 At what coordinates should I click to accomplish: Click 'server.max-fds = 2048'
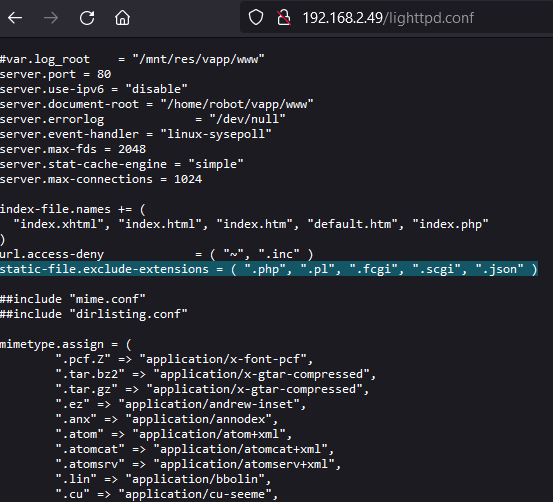click(x=73, y=149)
